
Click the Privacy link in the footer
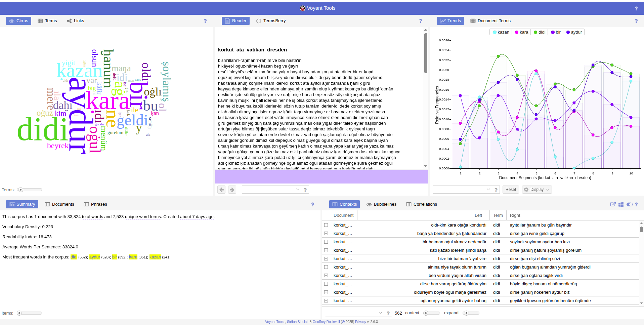360,322
